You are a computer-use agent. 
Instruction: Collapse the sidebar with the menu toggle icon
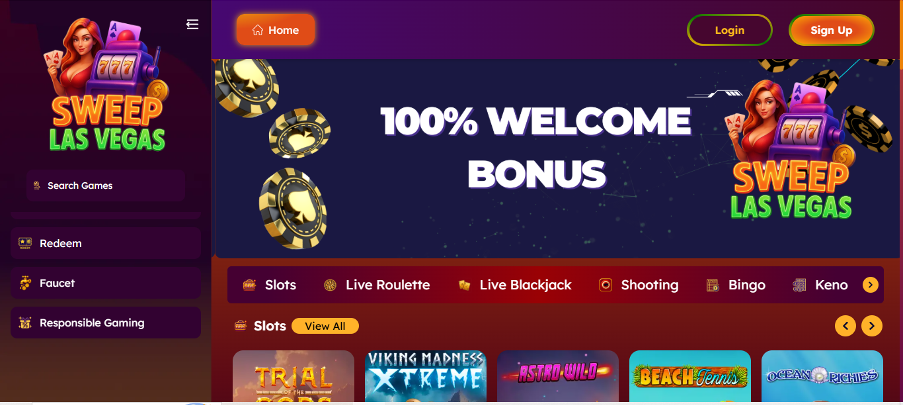(x=193, y=24)
